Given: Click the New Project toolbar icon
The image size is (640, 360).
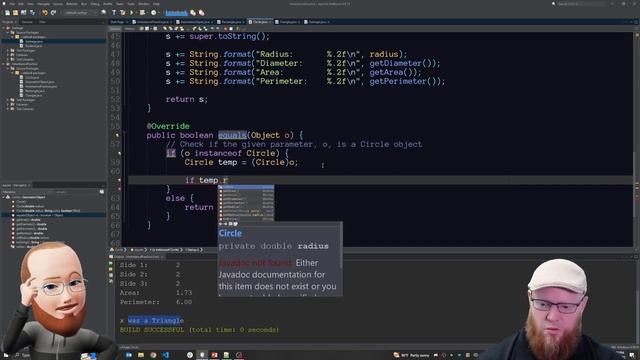Looking at the screenshot, I should tap(16, 13).
